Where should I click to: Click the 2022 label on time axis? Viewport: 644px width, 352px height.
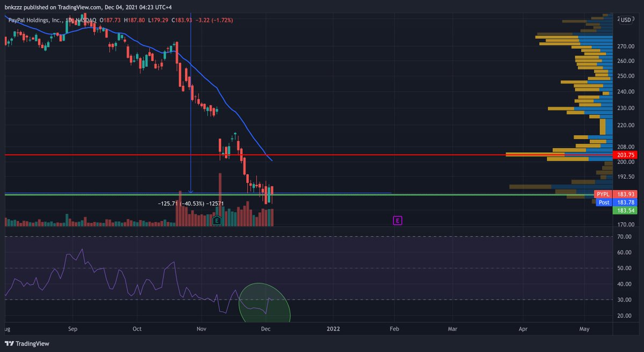point(334,328)
